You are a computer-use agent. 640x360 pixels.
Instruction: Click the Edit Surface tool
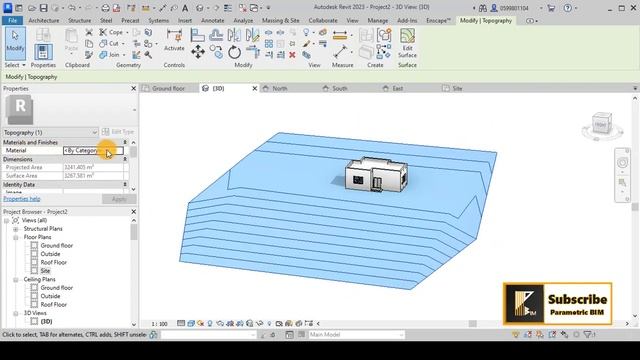coord(407,43)
